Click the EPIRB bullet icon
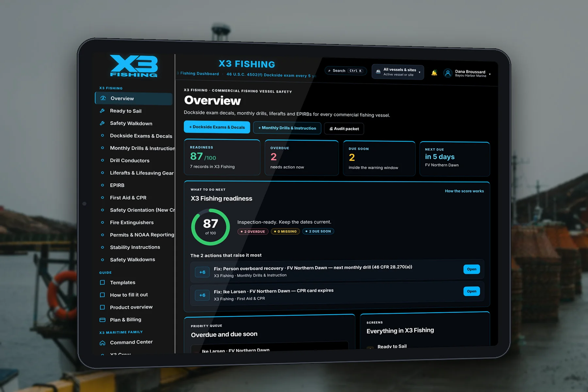 (103, 185)
